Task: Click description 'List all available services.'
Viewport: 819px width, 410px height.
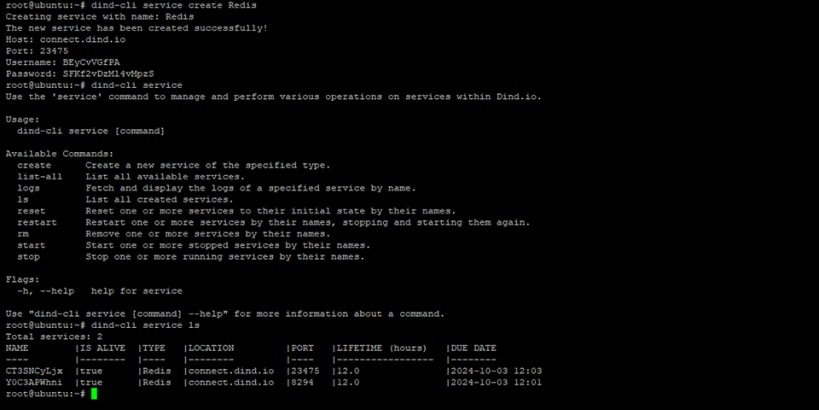Action: pyautogui.click(x=165, y=177)
